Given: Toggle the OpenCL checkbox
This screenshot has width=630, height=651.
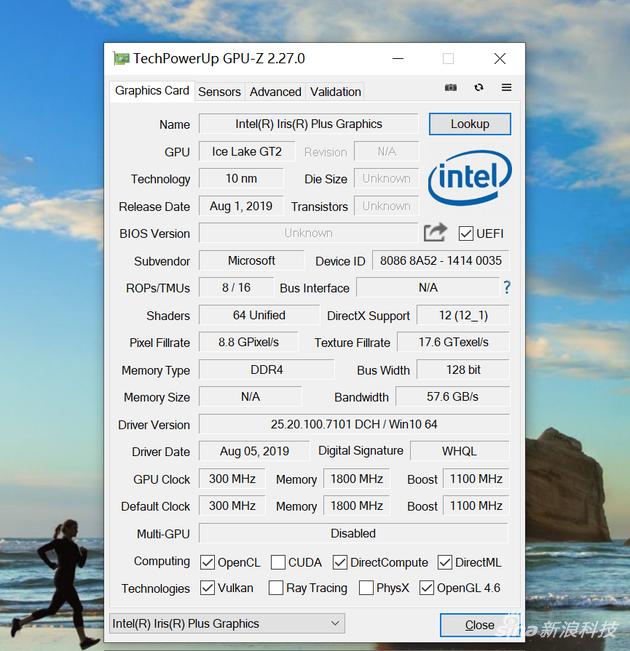Looking at the screenshot, I should 207,563.
